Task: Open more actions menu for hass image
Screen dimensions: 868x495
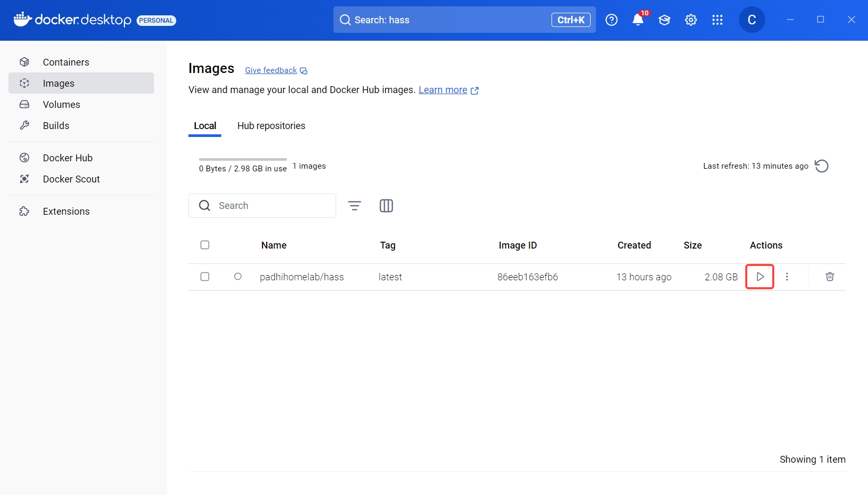Action: (x=786, y=277)
